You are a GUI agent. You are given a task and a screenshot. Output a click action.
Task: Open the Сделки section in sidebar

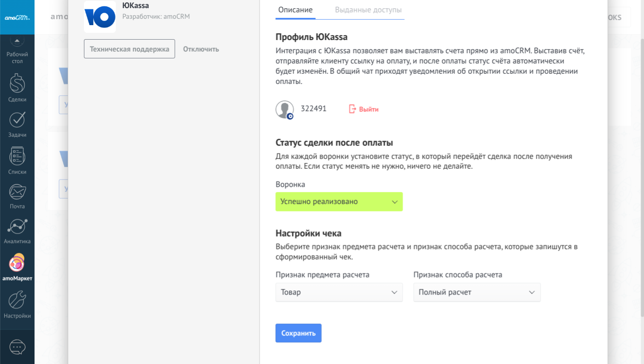pos(17,88)
